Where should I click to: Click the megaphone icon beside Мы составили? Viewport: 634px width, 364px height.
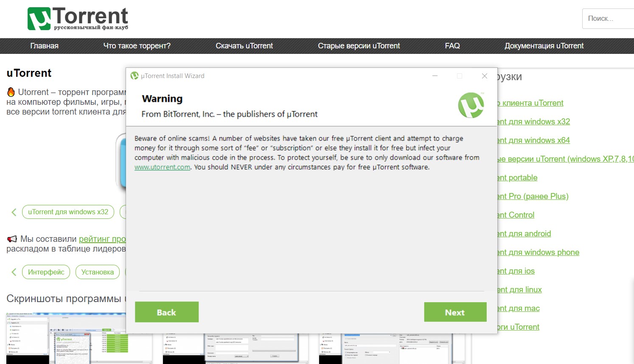pyautogui.click(x=12, y=239)
